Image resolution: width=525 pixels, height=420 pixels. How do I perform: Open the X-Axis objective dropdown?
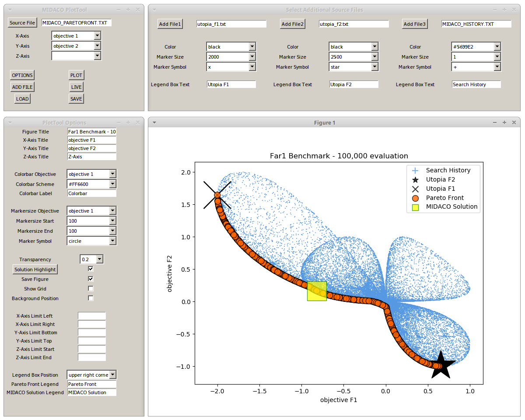(x=98, y=36)
